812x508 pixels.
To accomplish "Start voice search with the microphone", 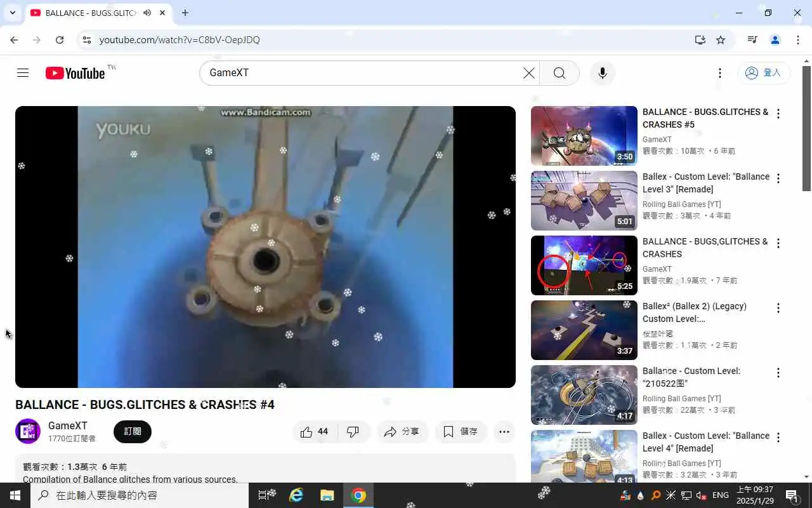I will (603, 73).
